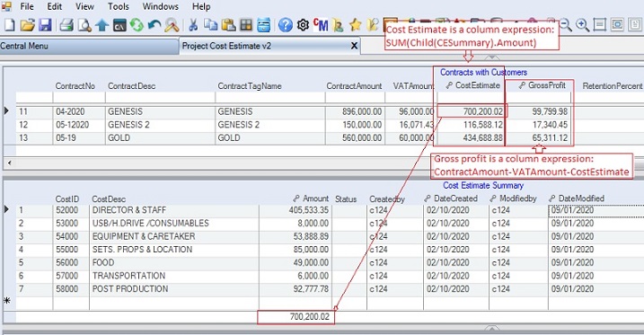Click gross profit value 17,340.45
This screenshot has width=644, height=335.
[x=550, y=125]
